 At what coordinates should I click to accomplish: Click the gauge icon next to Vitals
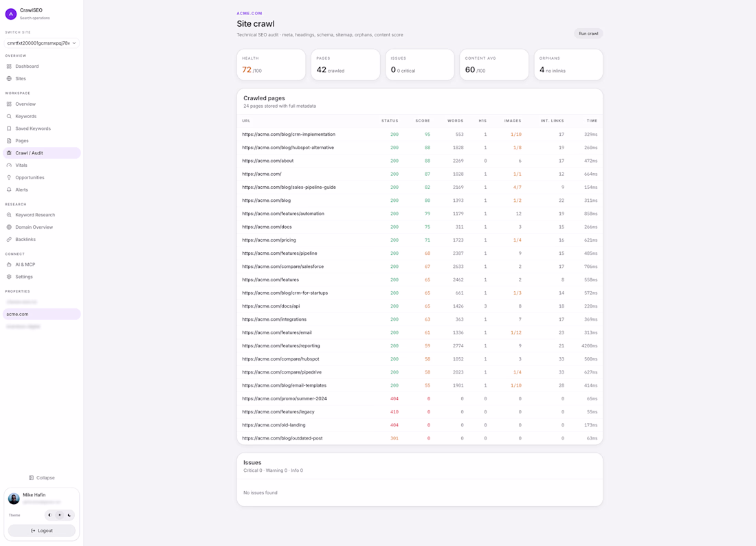(9, 166)
